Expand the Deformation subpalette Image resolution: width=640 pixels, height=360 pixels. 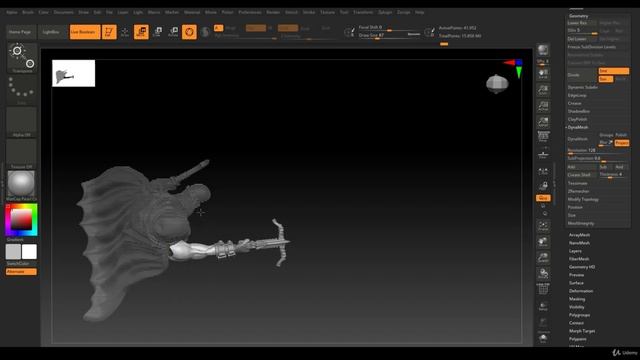[581, 291]
